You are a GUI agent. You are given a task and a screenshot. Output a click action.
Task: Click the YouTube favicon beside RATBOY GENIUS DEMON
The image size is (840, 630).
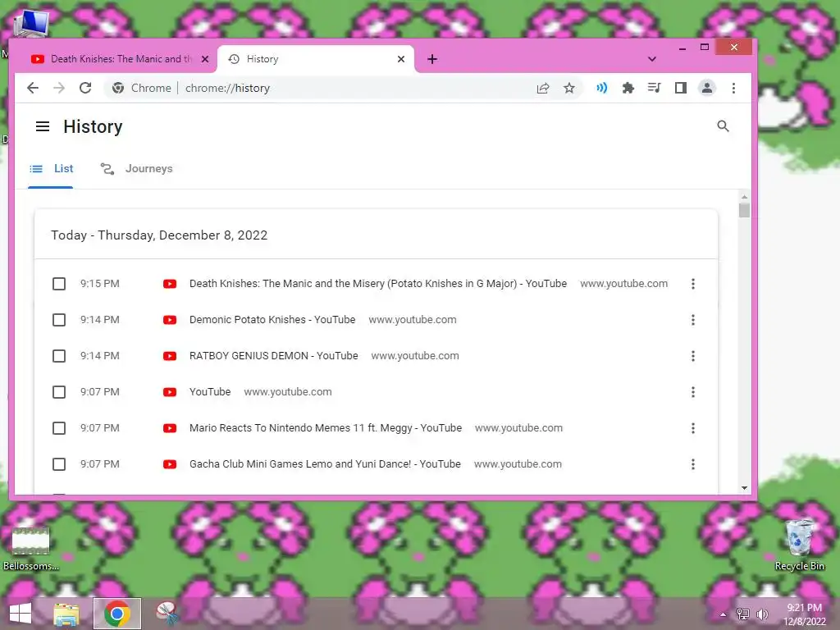click(x=170, y=356)
